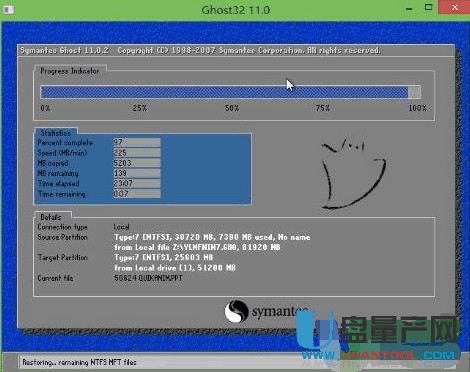The width and height of the screenshot is (470, 372).
Task: Click the Symantec yin-yang logo
Action: (x=236, y=311)
